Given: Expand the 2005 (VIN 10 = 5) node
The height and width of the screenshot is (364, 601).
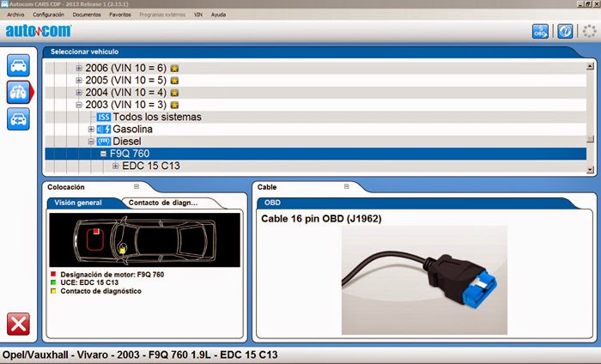Looking at the screenshot, I should [79, 81].
